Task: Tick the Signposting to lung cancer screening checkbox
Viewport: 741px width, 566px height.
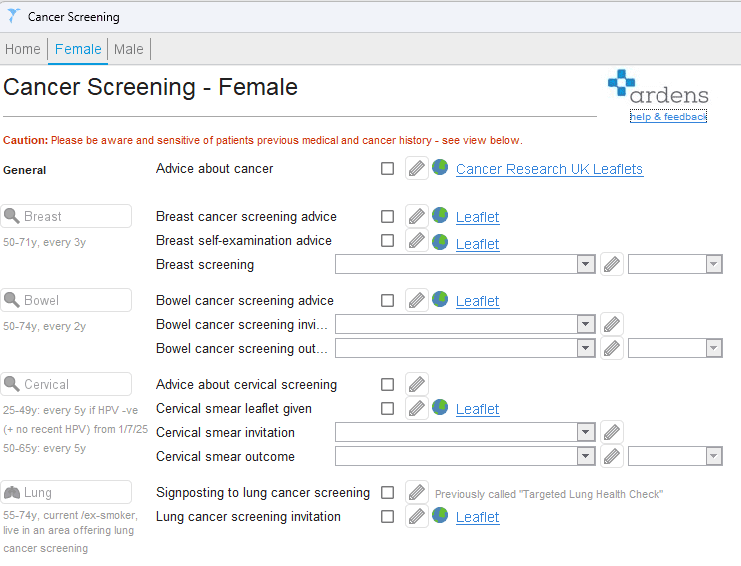Action: click(387, 492)
